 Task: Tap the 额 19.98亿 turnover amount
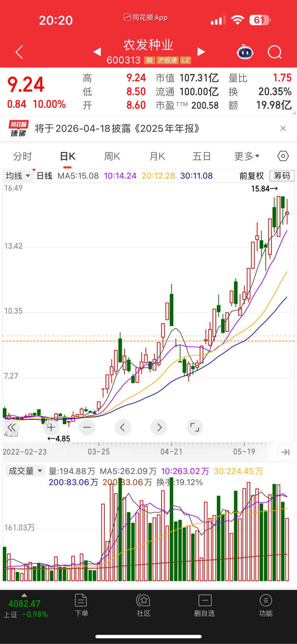[260, 105]
